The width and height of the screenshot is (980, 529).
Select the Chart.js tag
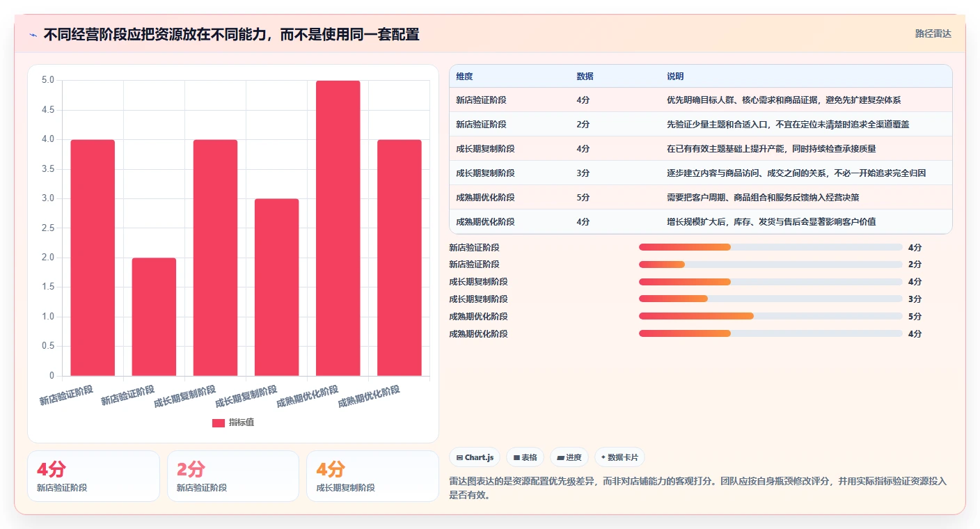[x=475, y=457]
